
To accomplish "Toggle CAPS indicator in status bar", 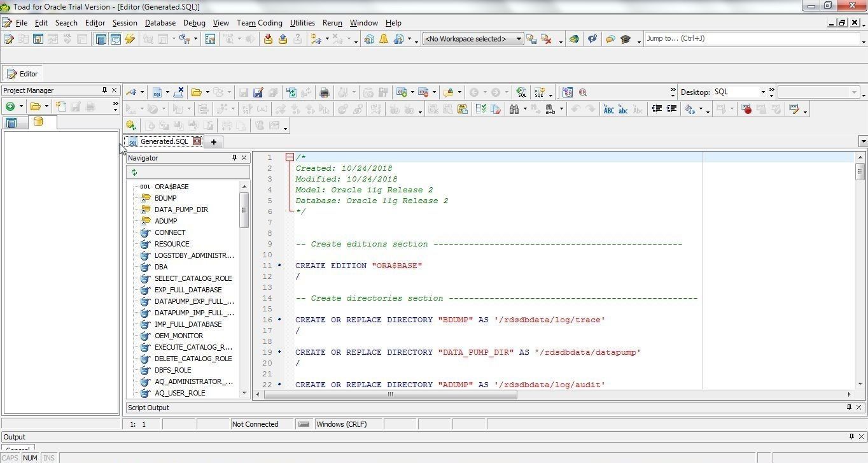I will click(10, 458).
